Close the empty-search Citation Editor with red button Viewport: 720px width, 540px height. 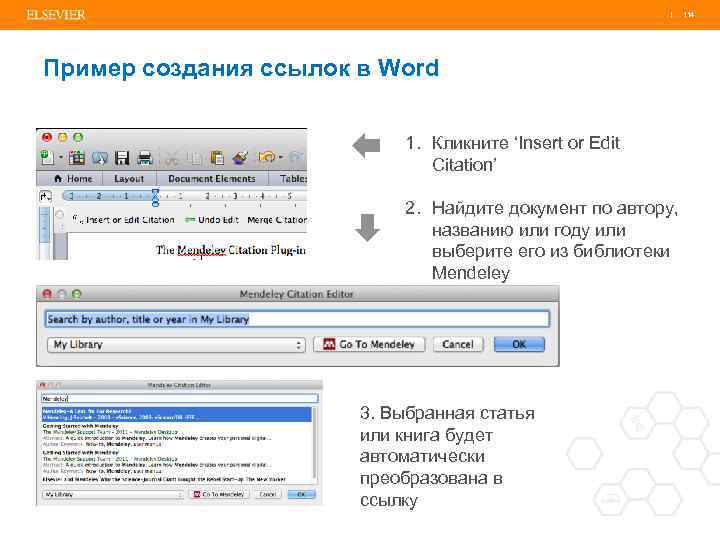(47, 294)
